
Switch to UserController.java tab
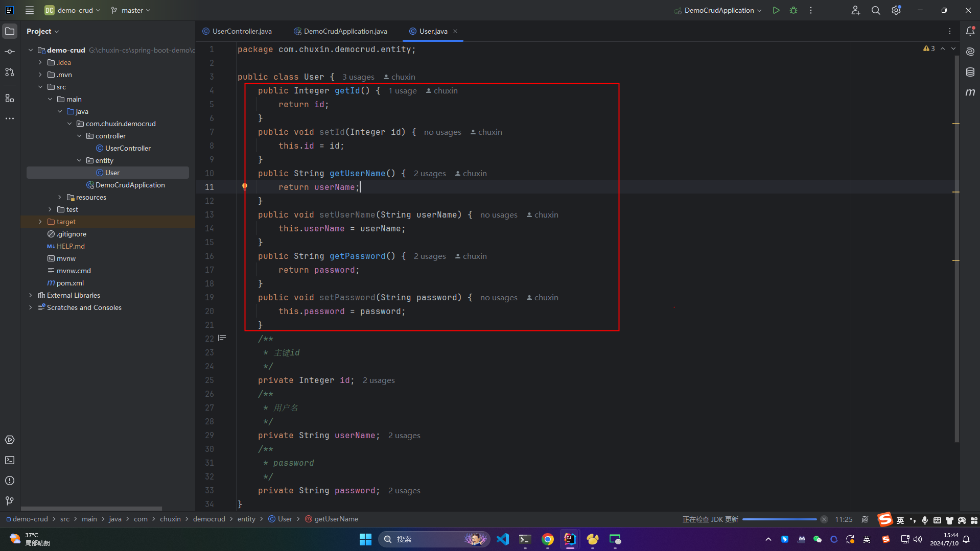coord(237,31)
